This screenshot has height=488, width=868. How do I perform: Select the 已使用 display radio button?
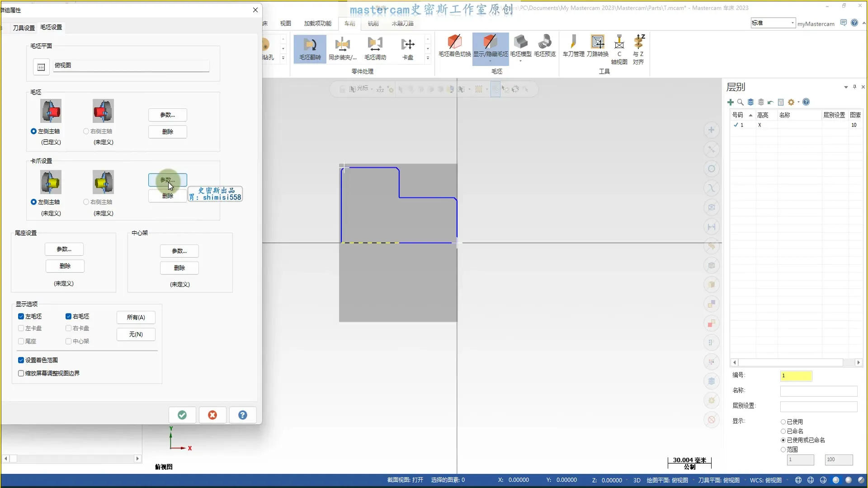click(x=783, y=422)
